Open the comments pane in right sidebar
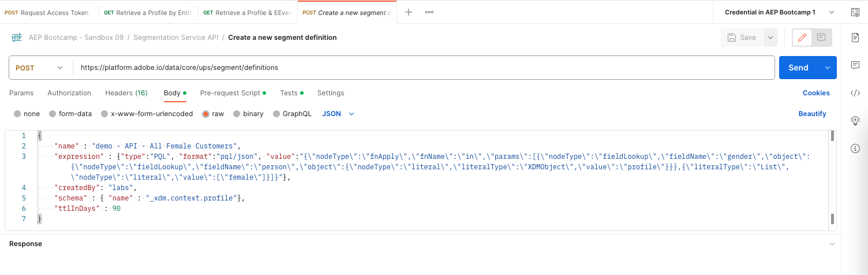868x275 pixels. (855, 65)
